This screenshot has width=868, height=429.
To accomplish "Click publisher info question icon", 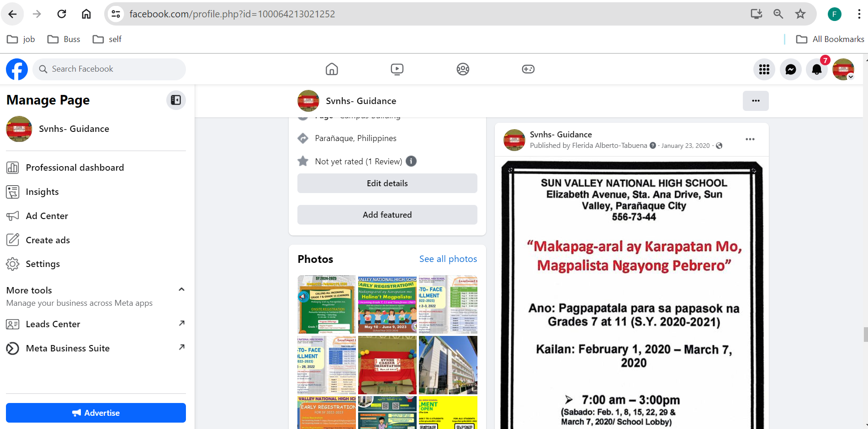I will pyautogui.click(x=653, y=146).
